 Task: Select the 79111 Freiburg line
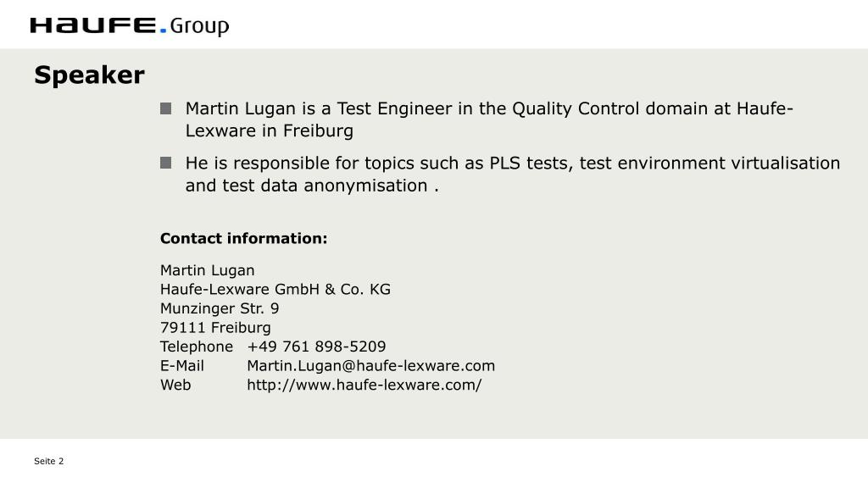click(x=215, y=328)
